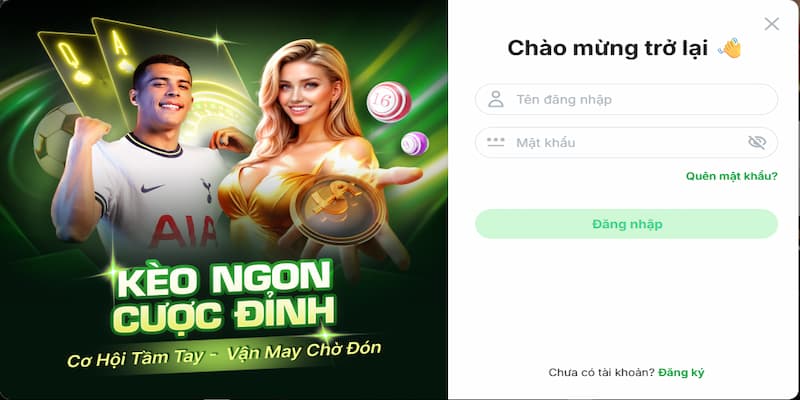Screen dimensions: 800x400
Task: Click the waving hand emoji beside the title
Action: 729,48
